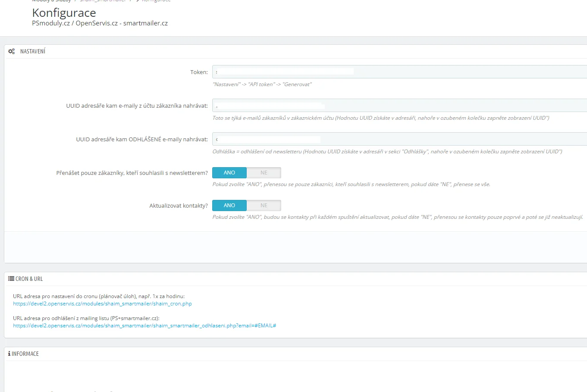Click the INFORMACE panel heading
Image resolution: width=587 pixels, height=392 pixels.
point(25,354)
